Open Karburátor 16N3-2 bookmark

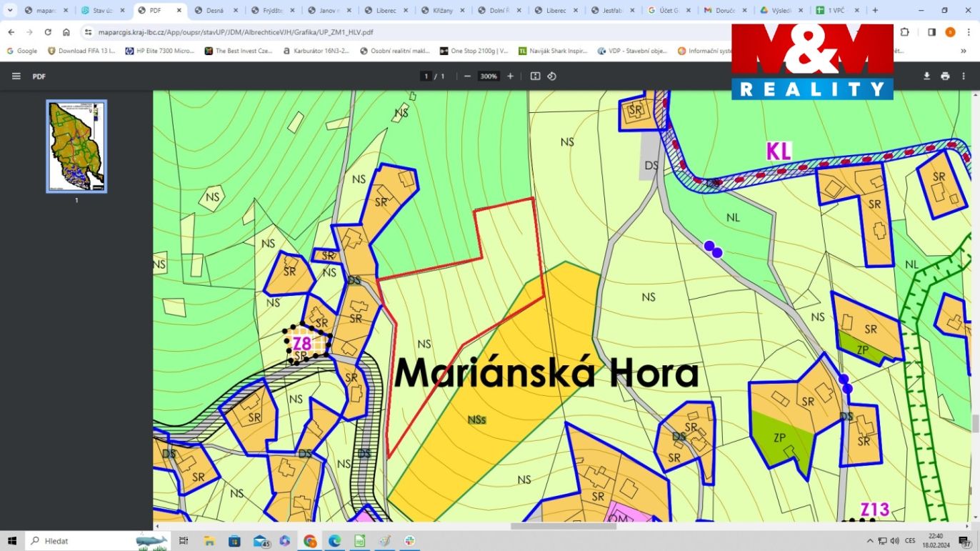coord(316,51)
